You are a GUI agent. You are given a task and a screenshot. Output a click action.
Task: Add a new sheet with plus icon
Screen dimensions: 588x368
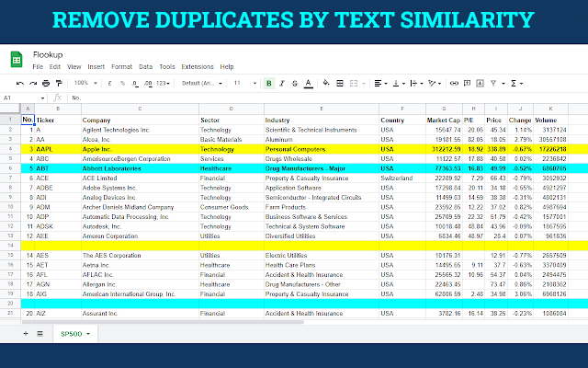click(25, 332)
